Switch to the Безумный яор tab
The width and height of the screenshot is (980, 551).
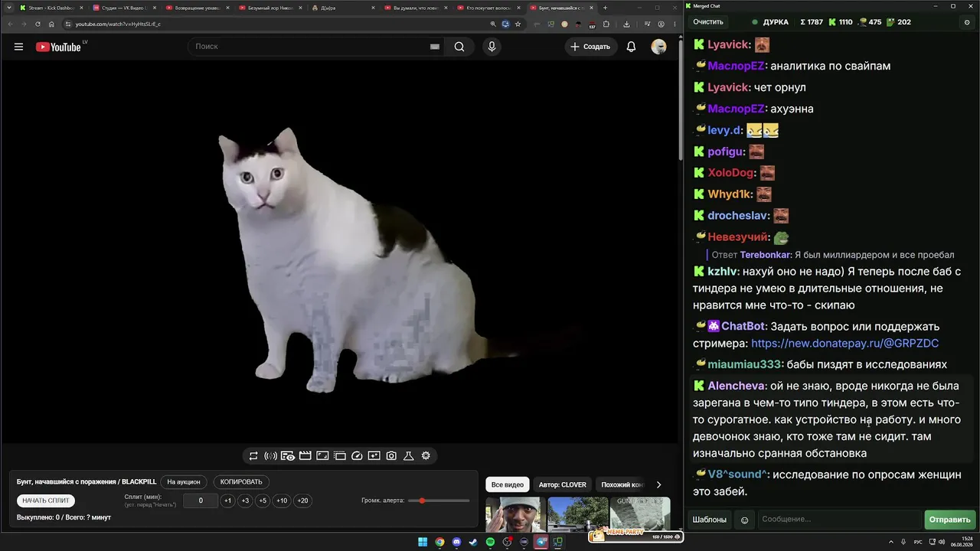[x=270, y=8]
